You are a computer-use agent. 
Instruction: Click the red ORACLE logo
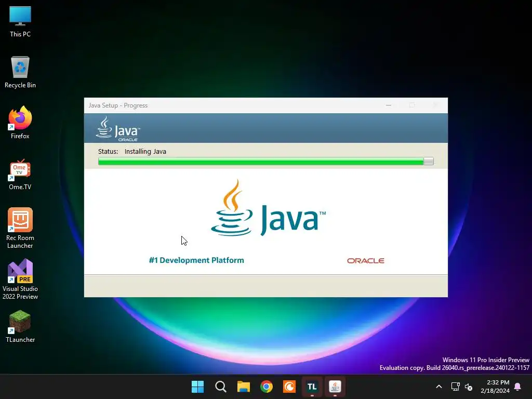tap(365, 261)
